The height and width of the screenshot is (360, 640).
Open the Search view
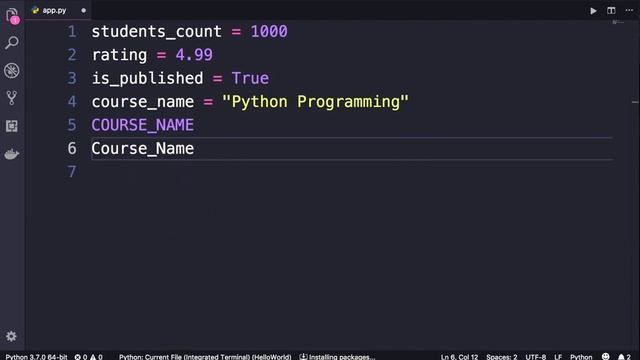point(12,42)
